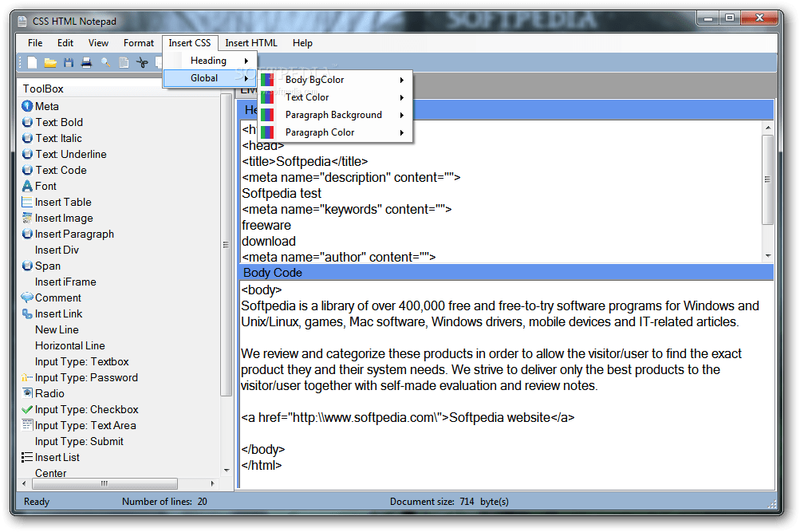The height and width of the screenshot is (532, 800).
Task: Click the Font letter A icon
Action: point(28,186)
